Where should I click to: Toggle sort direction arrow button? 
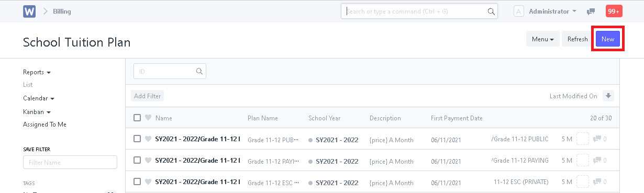click(x=608, y=96)
